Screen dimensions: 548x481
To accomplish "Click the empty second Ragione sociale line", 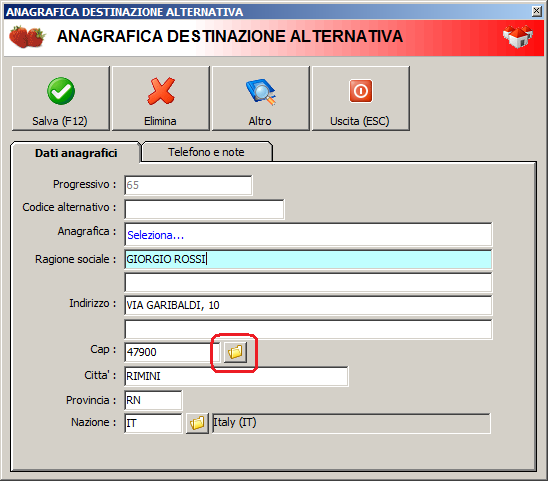I will tap(308, 282).
